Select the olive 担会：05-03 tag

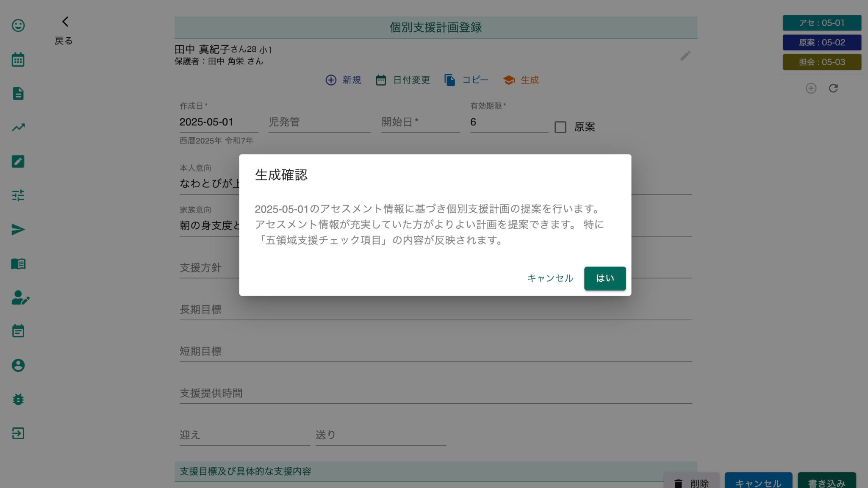pos(821,62)
